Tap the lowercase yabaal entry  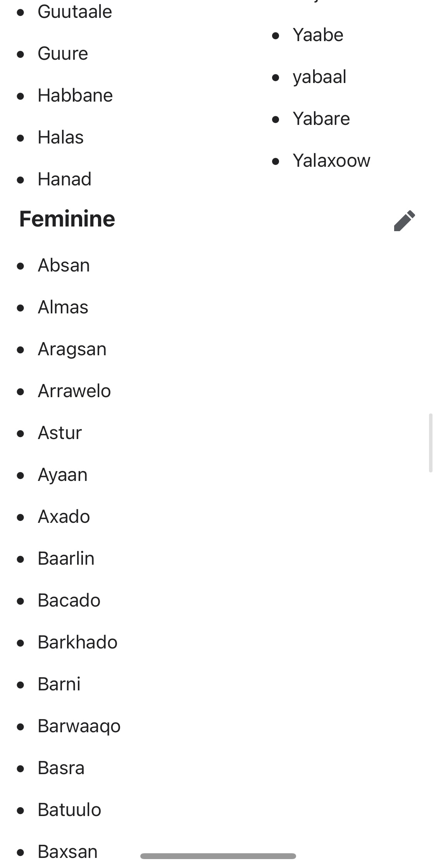[x=319, y=77]
